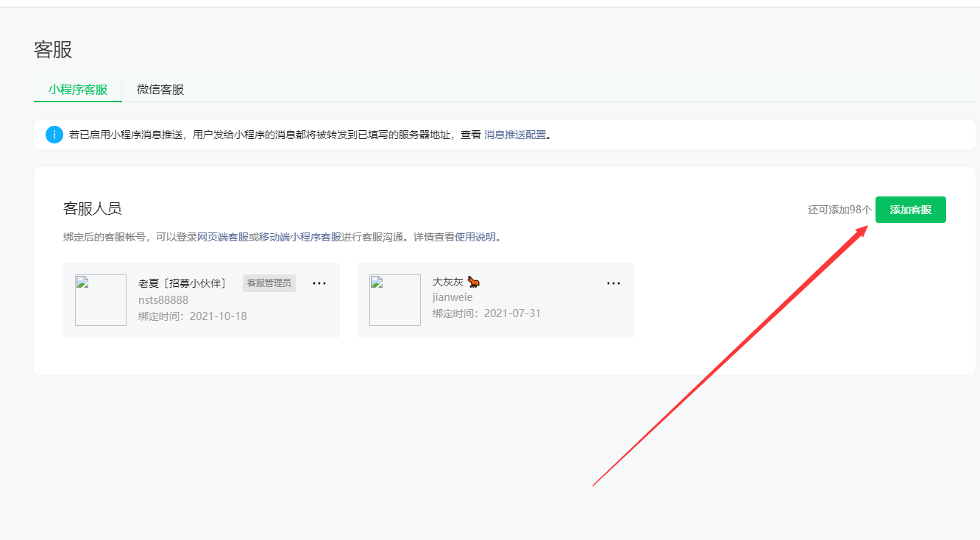This screenshot has height=540, width=980.
Task: Click binding date 2021-07-31 on 大灰灰 card
Action: [512, 313]
